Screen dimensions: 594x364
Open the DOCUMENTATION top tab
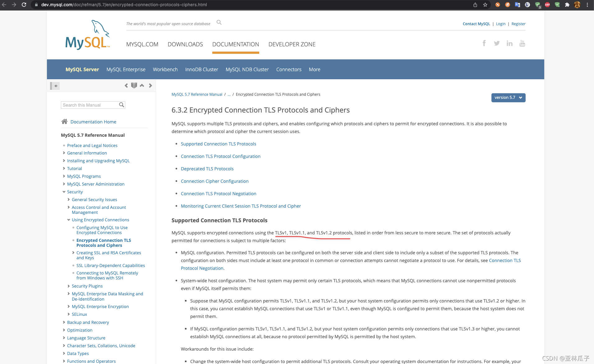[236, 44]
